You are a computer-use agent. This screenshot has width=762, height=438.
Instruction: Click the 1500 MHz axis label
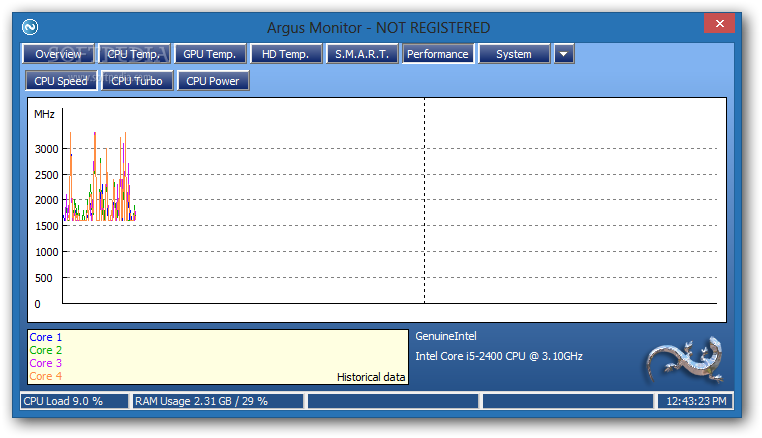pos(47,226)
